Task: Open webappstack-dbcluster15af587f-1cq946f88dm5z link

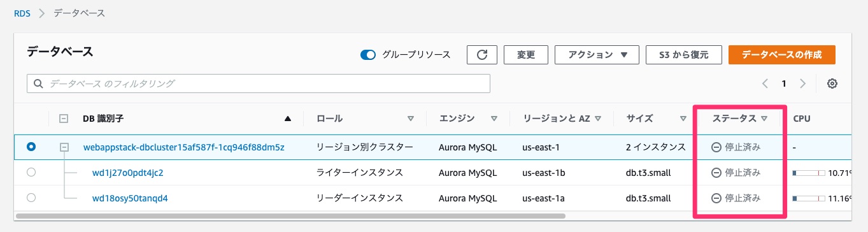Action: pyautogui.click(x=184, y=147)
